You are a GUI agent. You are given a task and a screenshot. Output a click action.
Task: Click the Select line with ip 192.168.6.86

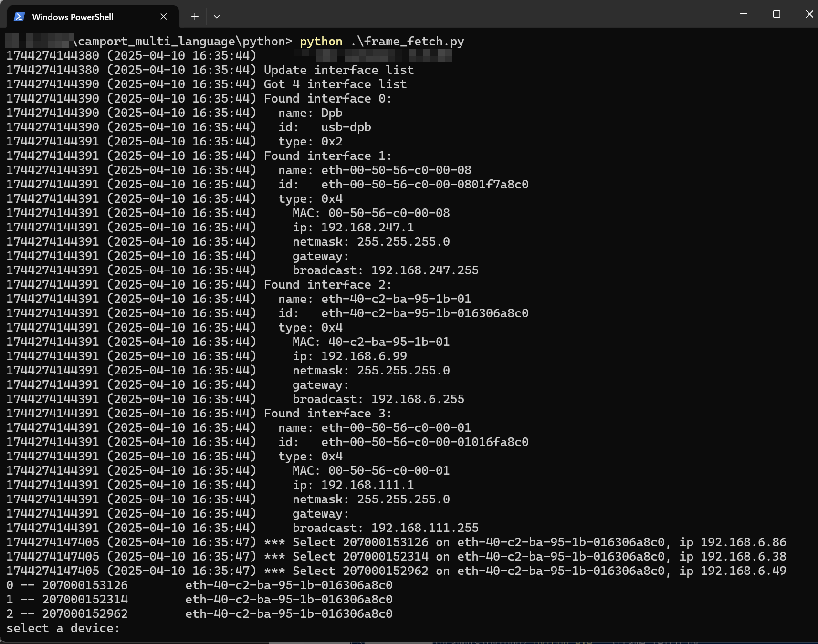(396, 542)
